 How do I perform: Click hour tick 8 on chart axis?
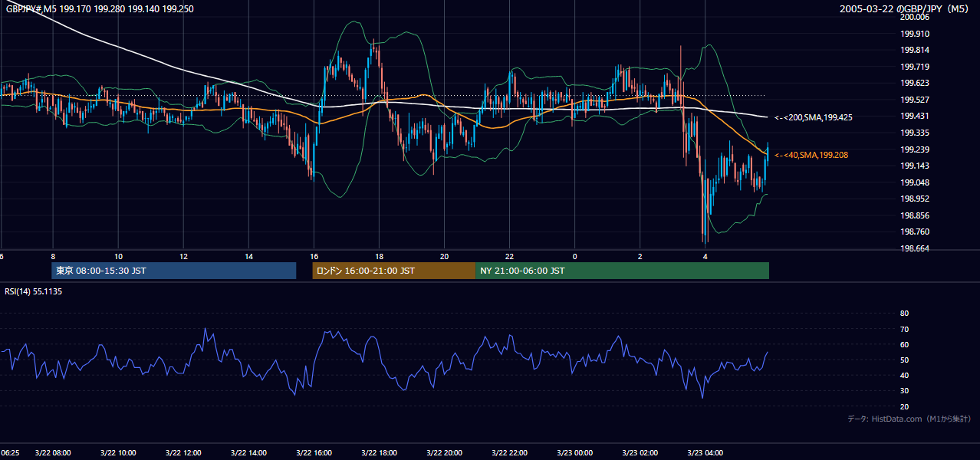[x=53, y=256]
